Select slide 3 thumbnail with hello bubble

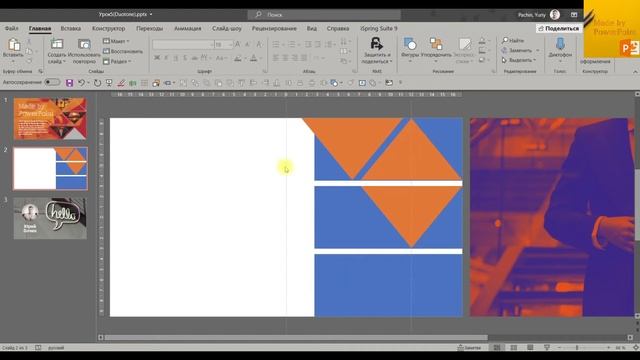50,218
